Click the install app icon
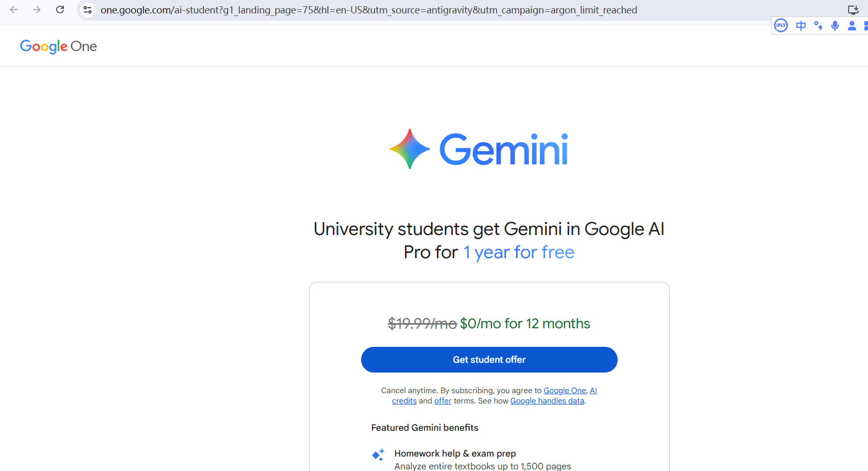 point(853,10)
